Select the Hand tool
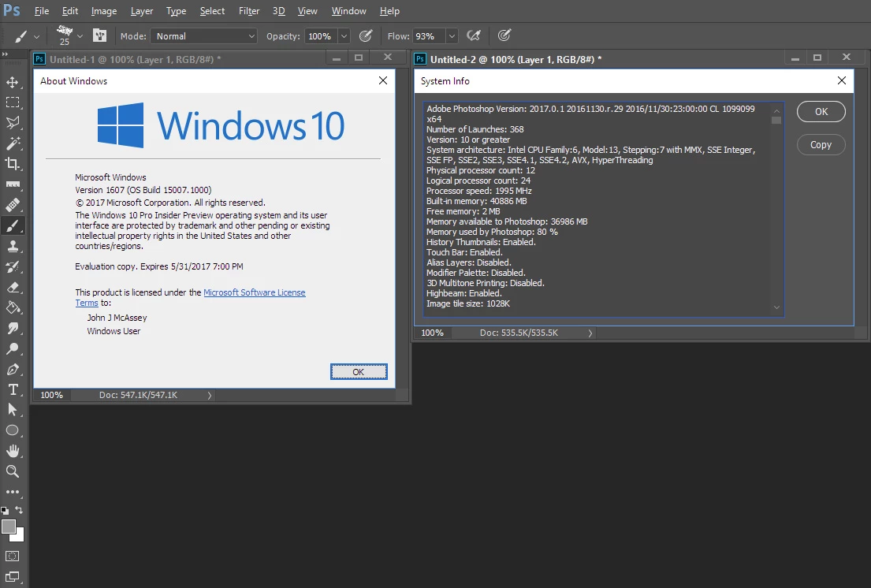871x588 pixels. pyautogui.click(x=13, y=451)
